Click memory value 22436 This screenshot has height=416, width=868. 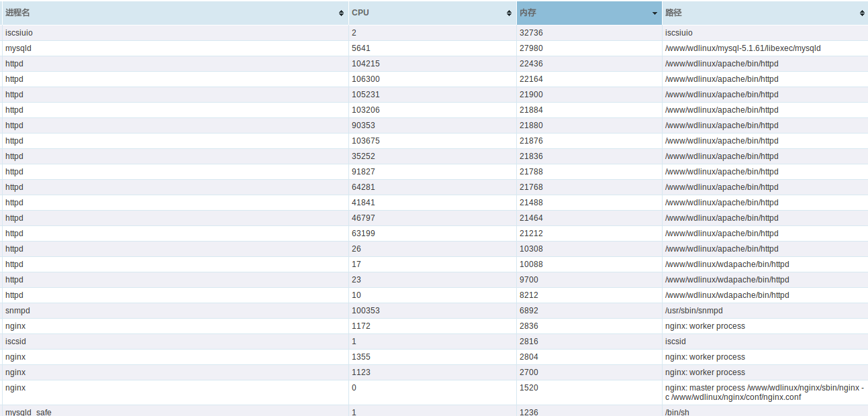click(531, 64)
